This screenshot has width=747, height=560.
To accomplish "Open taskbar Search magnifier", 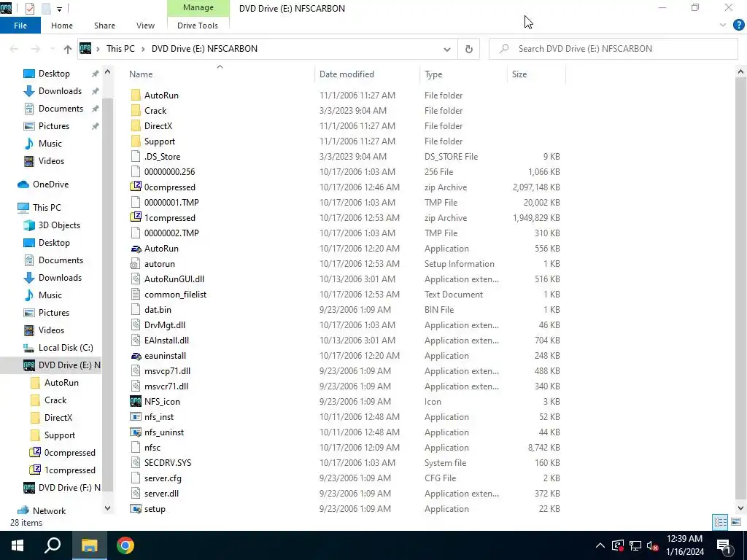I will pyautogui.click(x=53, y=545).
